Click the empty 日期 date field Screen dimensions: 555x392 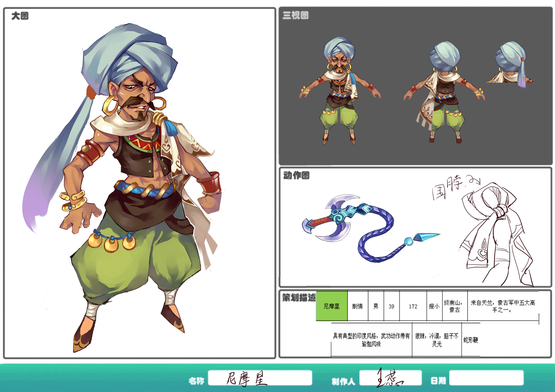click(486, 378)
